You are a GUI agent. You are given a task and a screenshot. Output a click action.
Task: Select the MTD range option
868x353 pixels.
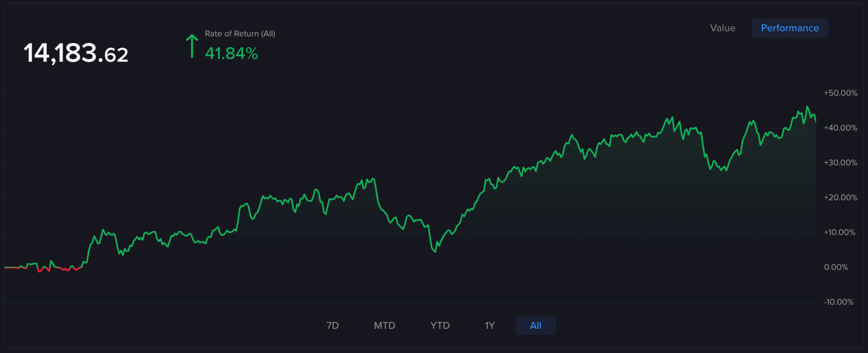click(384, 325)
